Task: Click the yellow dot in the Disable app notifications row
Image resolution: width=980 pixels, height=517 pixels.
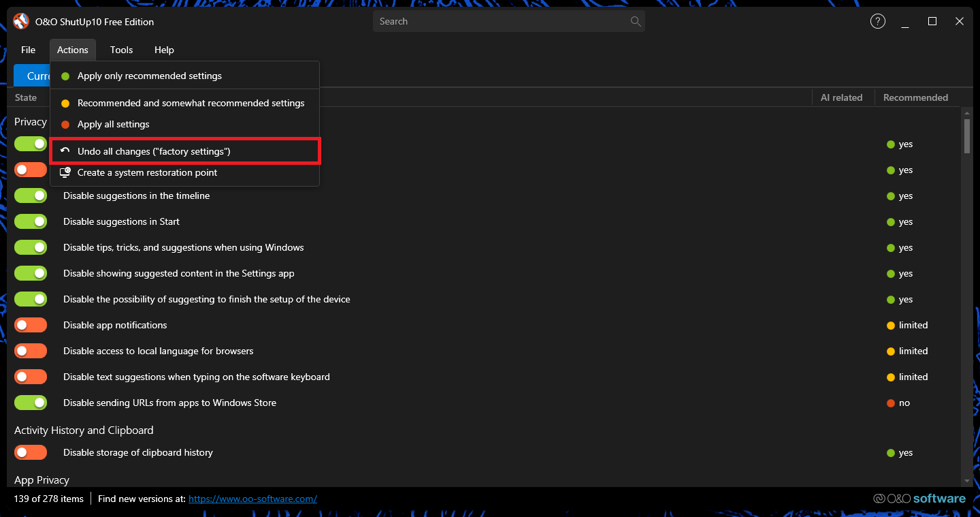Action: [x=891, y=325]
